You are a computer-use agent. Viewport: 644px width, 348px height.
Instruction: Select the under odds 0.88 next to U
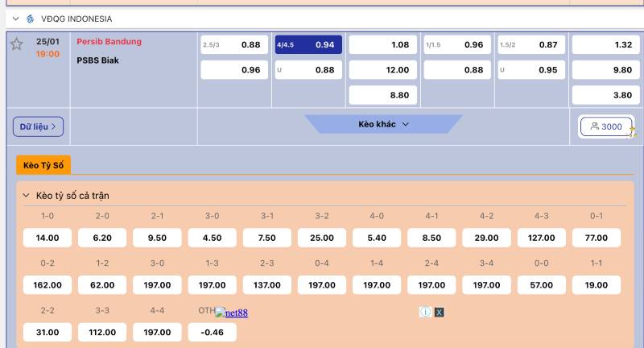308,70
